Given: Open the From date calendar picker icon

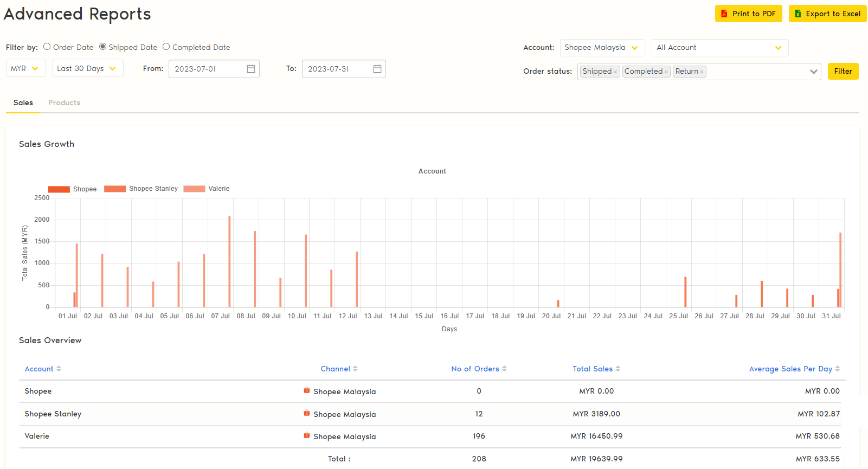Looking at the screenshot, I should (251, 69).
